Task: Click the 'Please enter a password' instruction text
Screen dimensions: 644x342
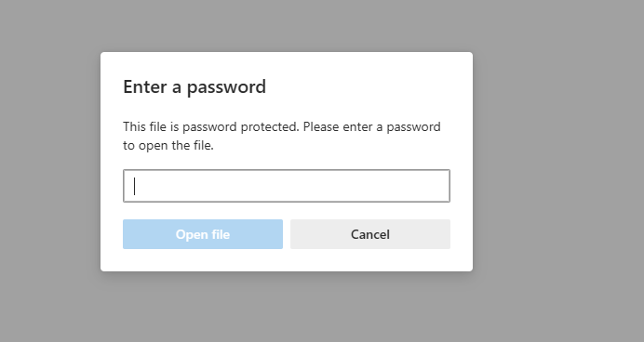Action: (x=371, y=127)
